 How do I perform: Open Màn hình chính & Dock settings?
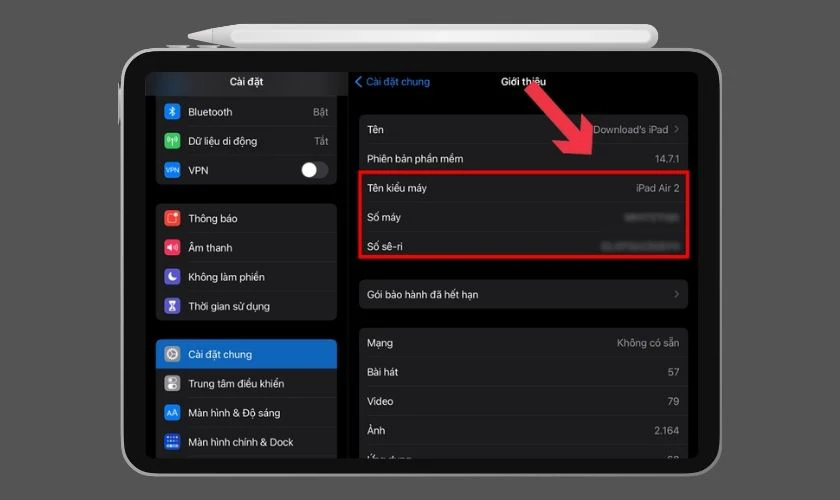tap(246, 442)
